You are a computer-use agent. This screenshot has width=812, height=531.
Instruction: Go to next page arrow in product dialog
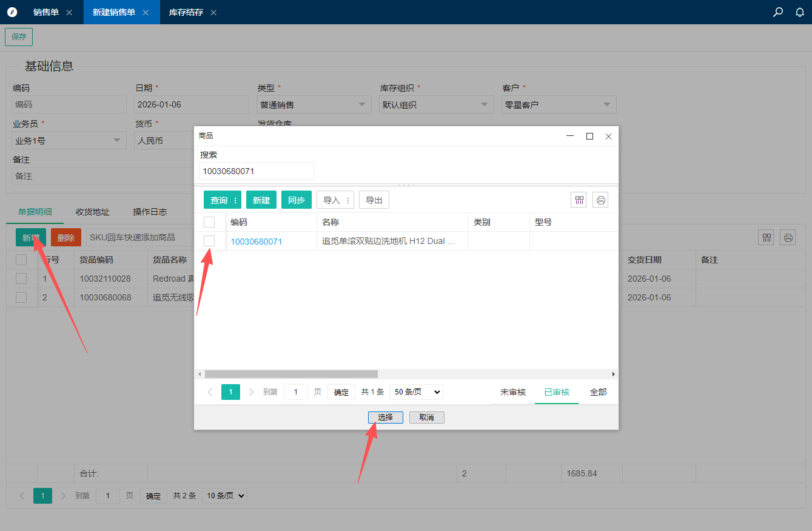[x=252, y=392]
